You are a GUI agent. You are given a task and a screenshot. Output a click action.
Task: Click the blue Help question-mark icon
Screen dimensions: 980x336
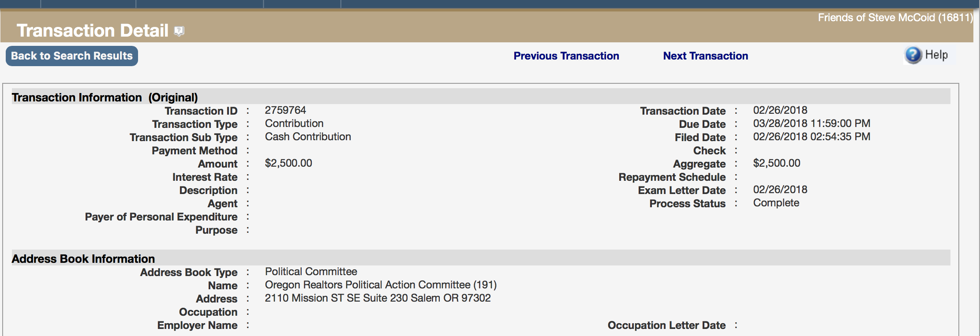click(913, 55)
